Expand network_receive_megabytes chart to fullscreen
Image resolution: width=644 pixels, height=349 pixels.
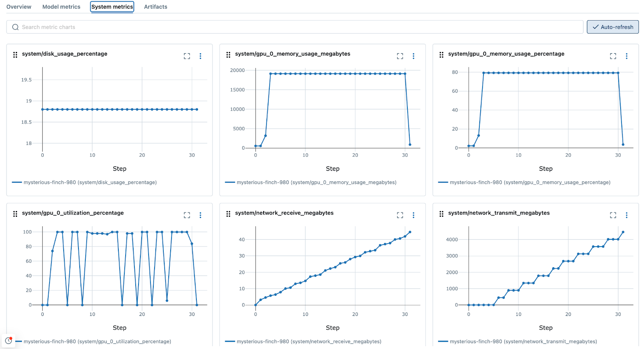[400, 215]
